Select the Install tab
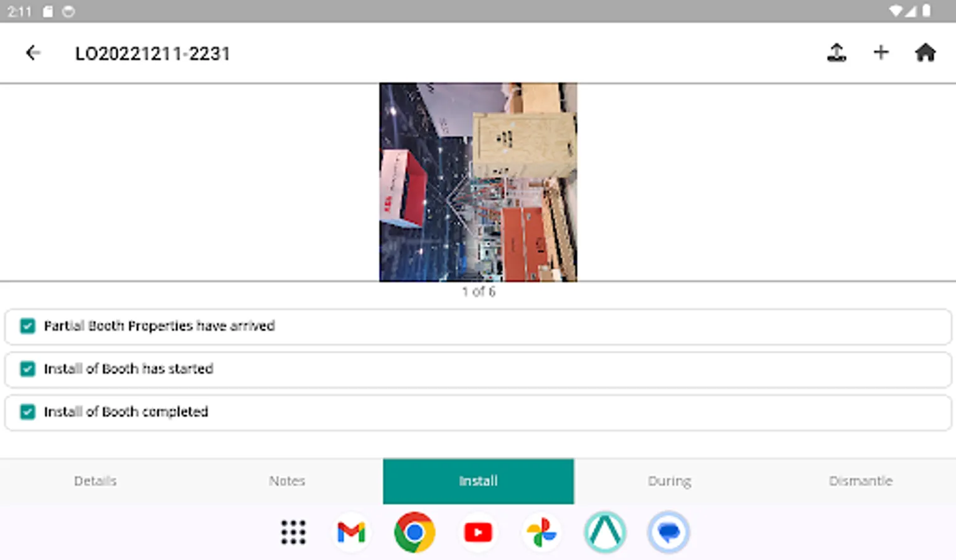 (477, 480)
